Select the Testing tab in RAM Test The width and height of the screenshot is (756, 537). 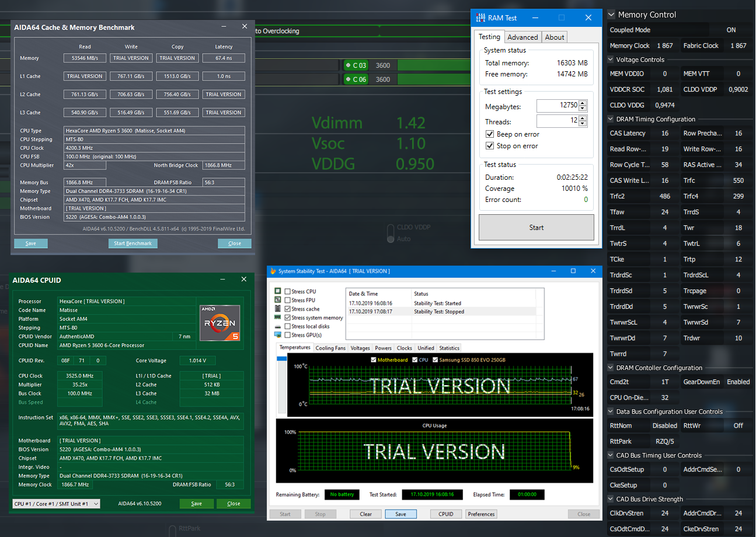coord(489,36)
